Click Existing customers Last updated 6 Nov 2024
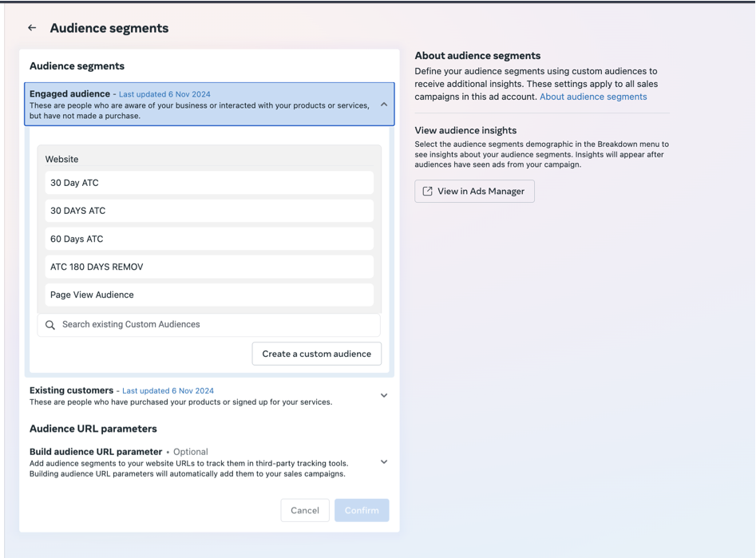This screenshot has height=558, width=756. click(x=168, y=390)
